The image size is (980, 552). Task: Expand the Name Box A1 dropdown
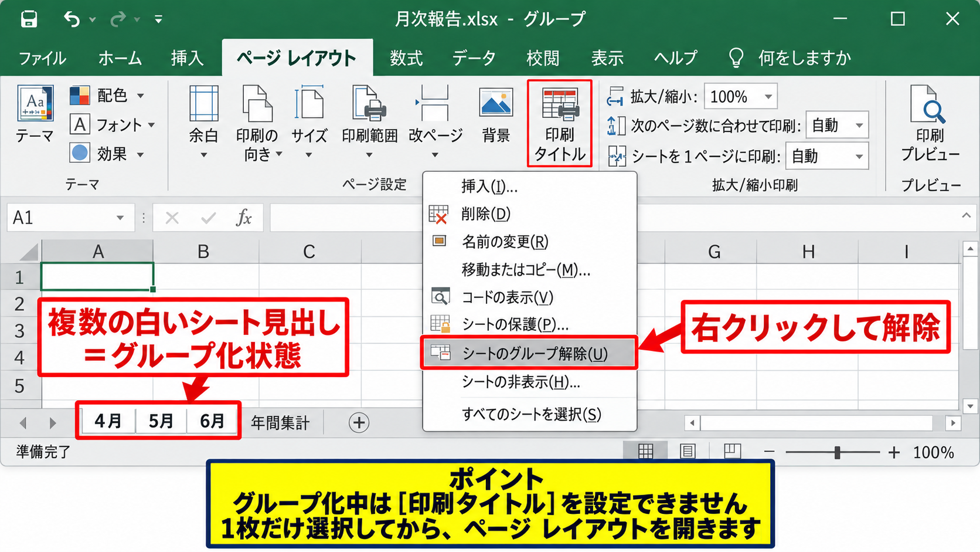coord(120,218)
